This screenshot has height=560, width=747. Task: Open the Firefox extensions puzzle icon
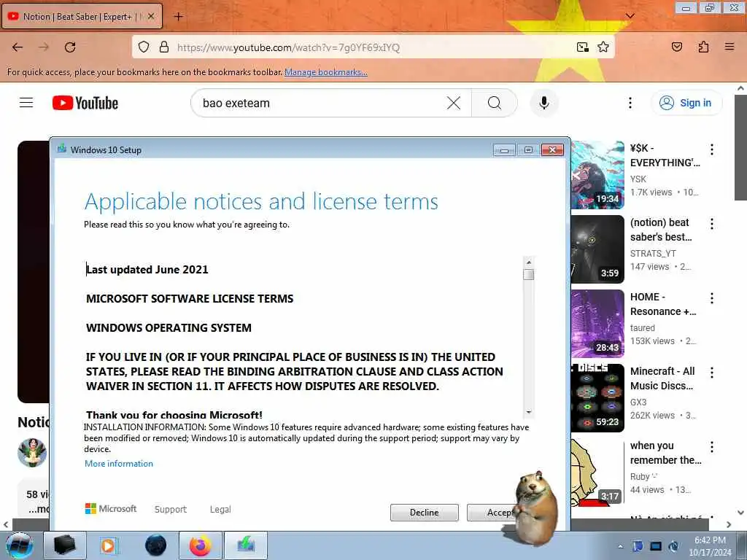coord(703,47)
